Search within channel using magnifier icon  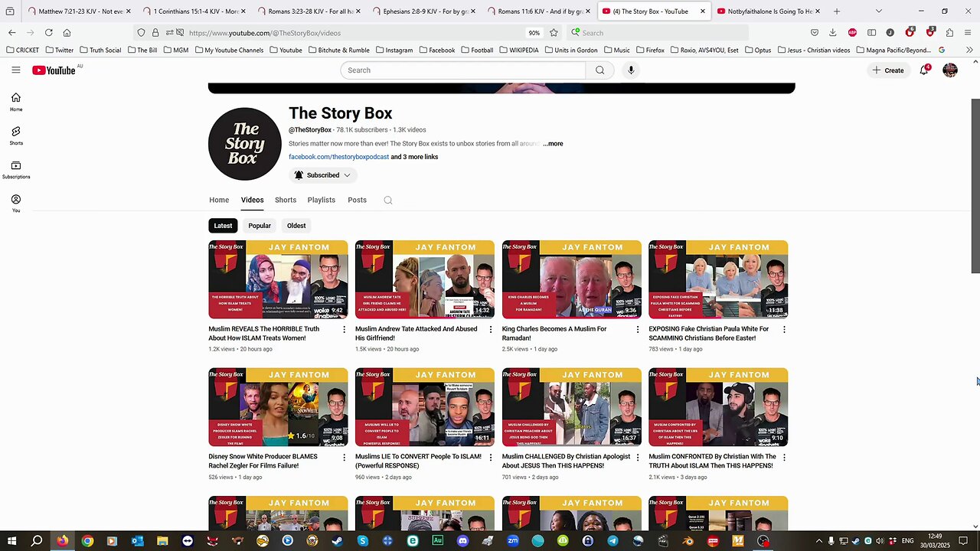(x=388, y=200)
